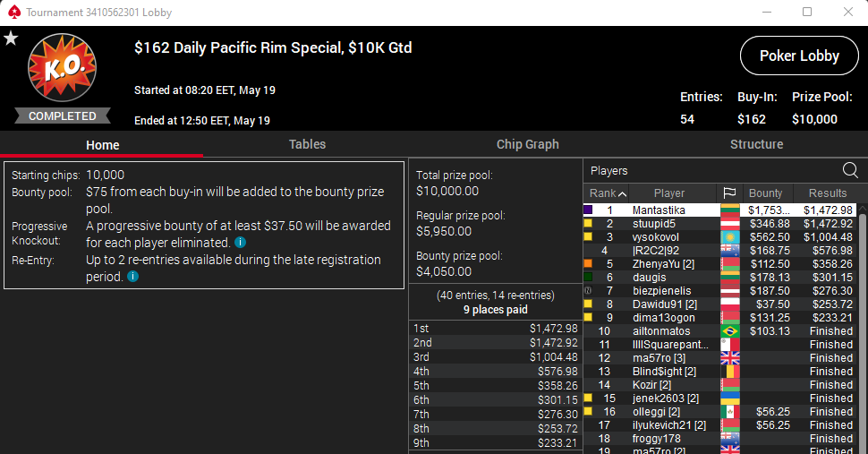Sort the list by Player name header

pos(668,193)
